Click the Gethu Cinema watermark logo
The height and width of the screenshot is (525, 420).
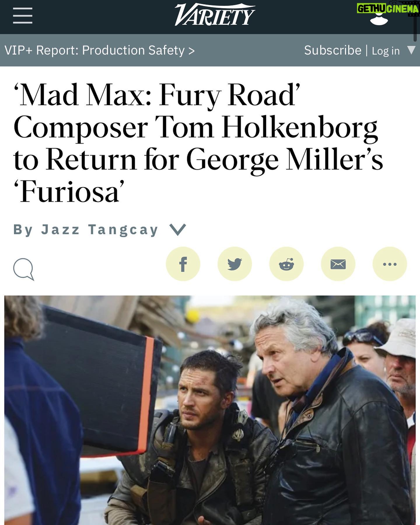(388, 9)
